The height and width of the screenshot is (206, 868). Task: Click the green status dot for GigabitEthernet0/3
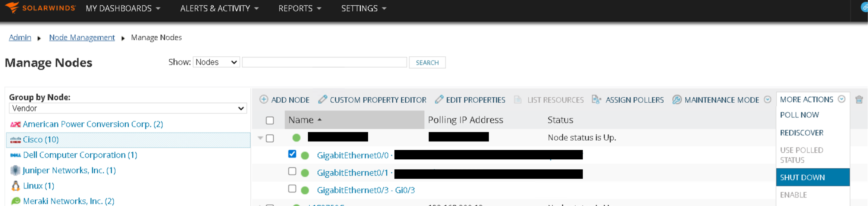click(x=305, y=190)
